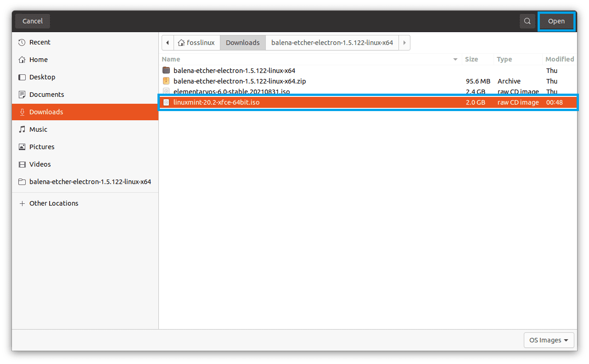Click the home icon in fosslinux breadcrumb
This screenshot has height=364, width=589.
(181, 43)
